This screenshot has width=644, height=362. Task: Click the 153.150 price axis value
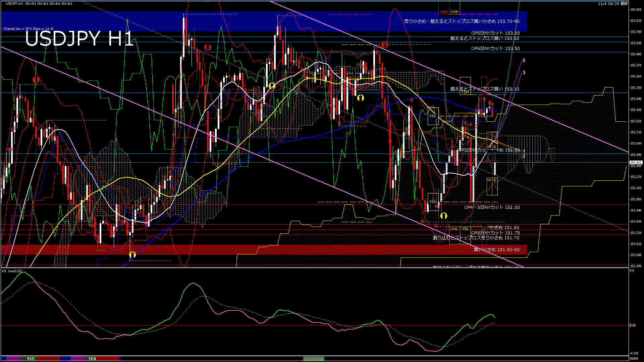[636, 88]
